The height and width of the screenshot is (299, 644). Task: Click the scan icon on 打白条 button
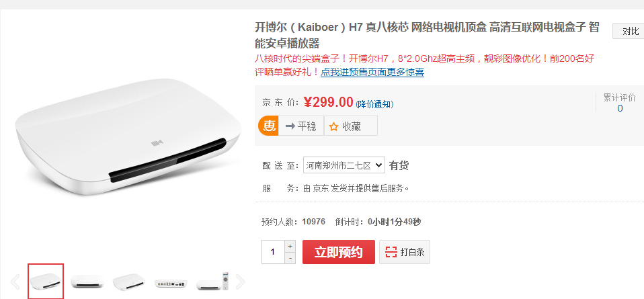tap(391, 252)
